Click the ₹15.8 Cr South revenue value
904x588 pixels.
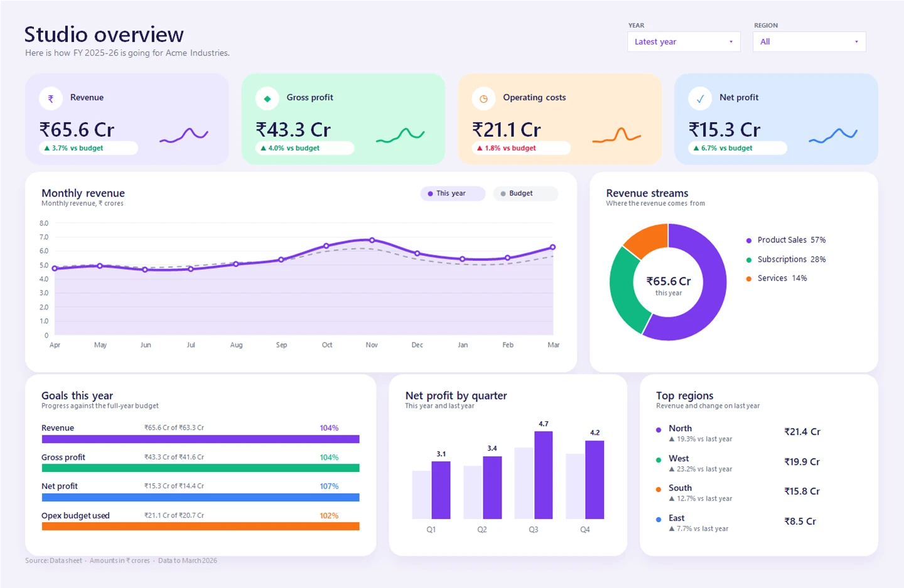tap(802, 491)
